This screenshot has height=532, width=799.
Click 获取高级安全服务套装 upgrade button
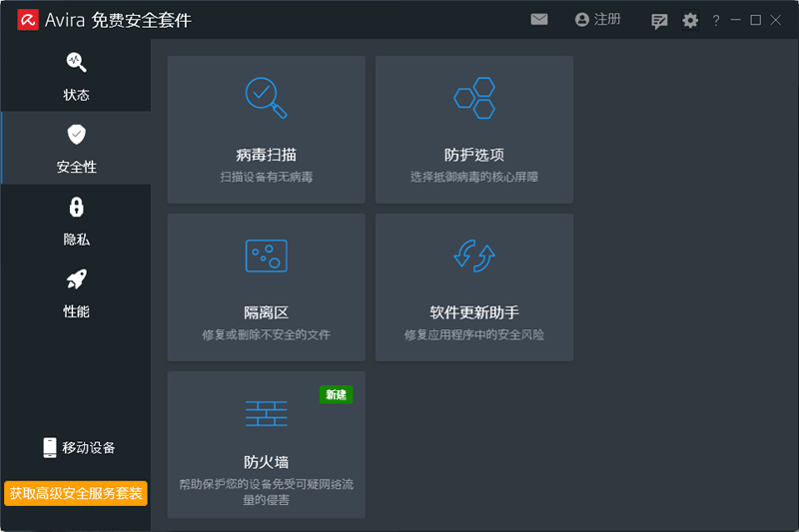coord(76,493)
